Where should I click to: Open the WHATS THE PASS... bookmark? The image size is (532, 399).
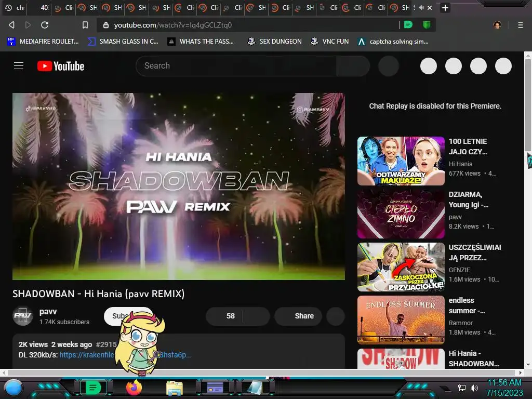pos(201,42)
